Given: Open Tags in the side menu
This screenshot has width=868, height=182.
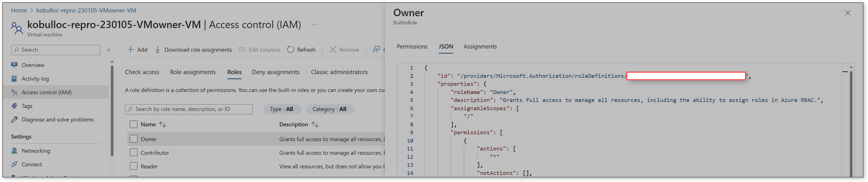Looking at the screenshot, I should 27,106.
